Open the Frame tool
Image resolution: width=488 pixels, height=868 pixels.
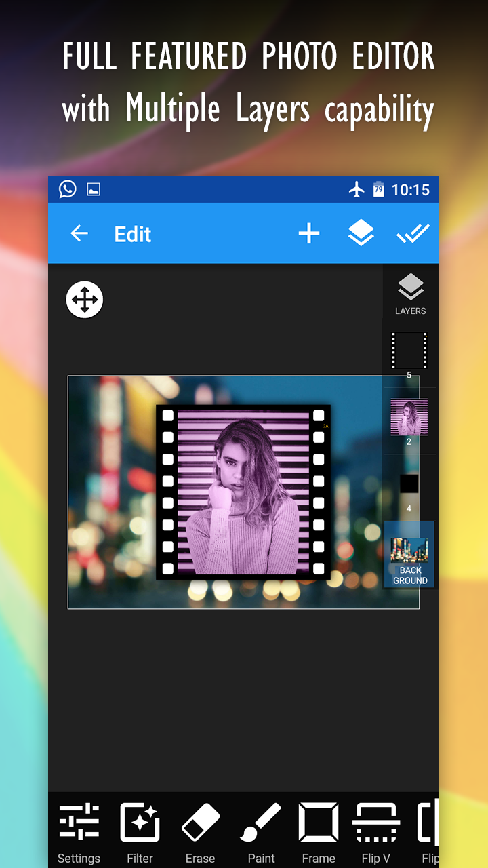click(319, 833)
